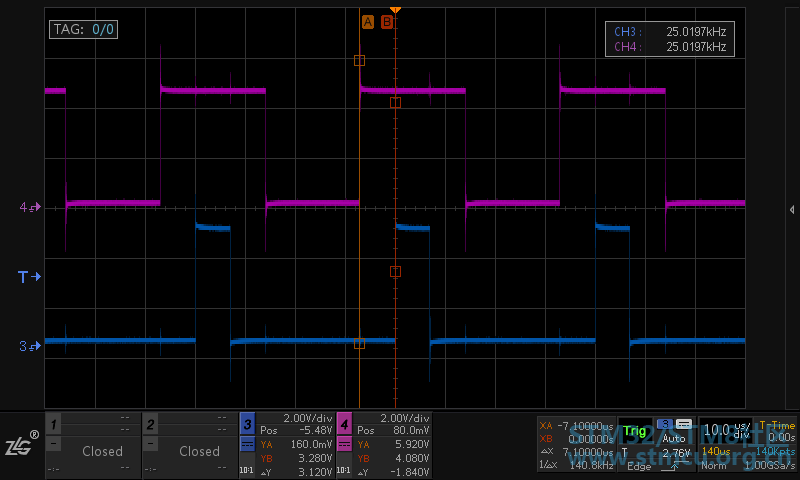
Task: Click the channel 3 ground level marker
Action: point(30,346)
